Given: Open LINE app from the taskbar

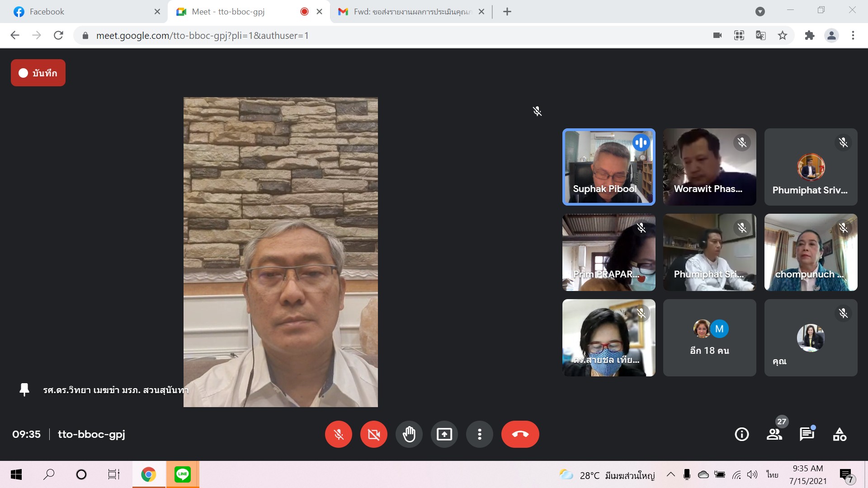Looking at the screenshot, I should tap(182, 474).
